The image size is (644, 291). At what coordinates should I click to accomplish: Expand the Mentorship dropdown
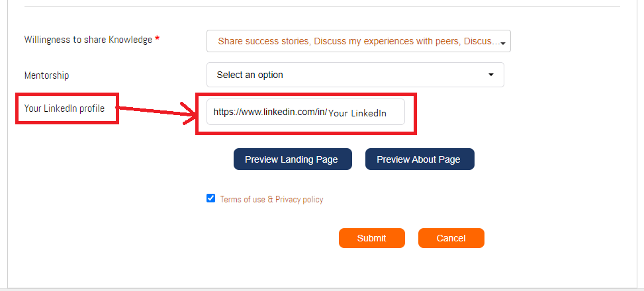[355, 75]
